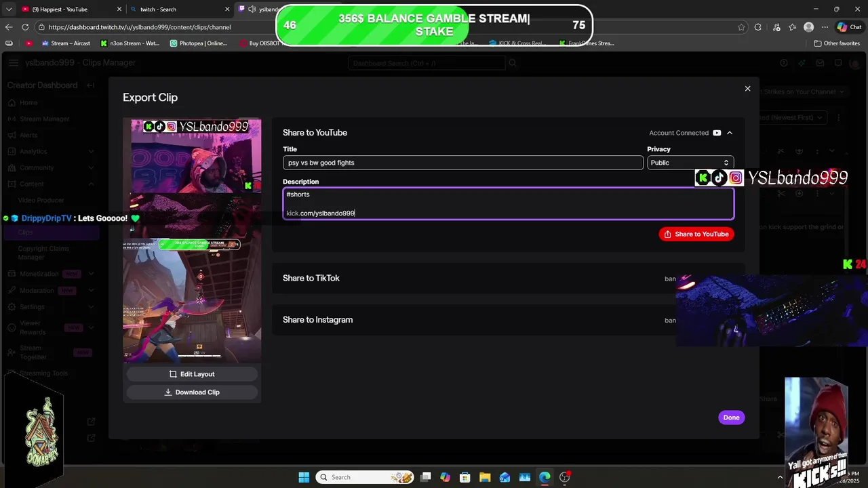Open the Stream – Aircast bookmark
868x488 pixels.
coord(66,43)
